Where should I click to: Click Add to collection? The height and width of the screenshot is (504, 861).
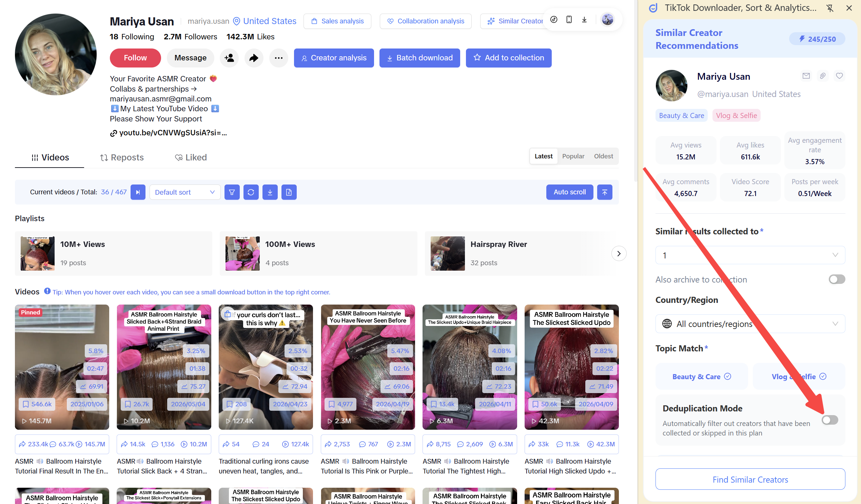click(x=509, y=58)
